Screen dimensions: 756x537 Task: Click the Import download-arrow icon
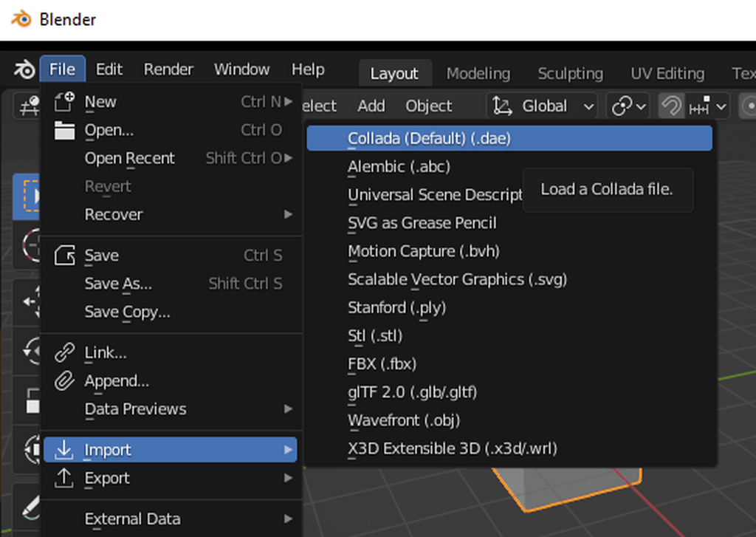(x=63, y=450)
